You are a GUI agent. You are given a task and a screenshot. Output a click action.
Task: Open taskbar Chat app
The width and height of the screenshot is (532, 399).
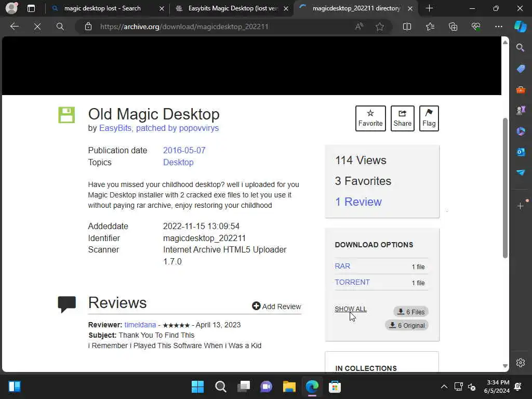[267, 387]
